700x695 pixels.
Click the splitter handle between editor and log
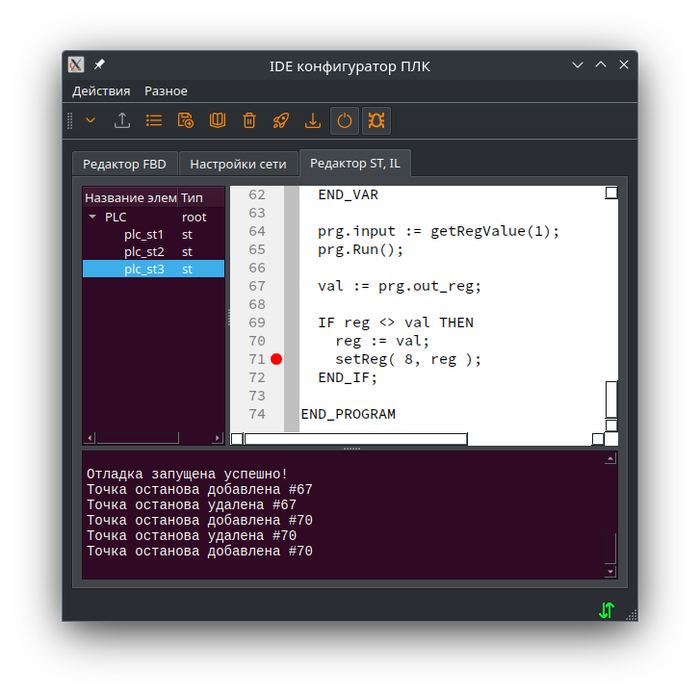point(351,449)
